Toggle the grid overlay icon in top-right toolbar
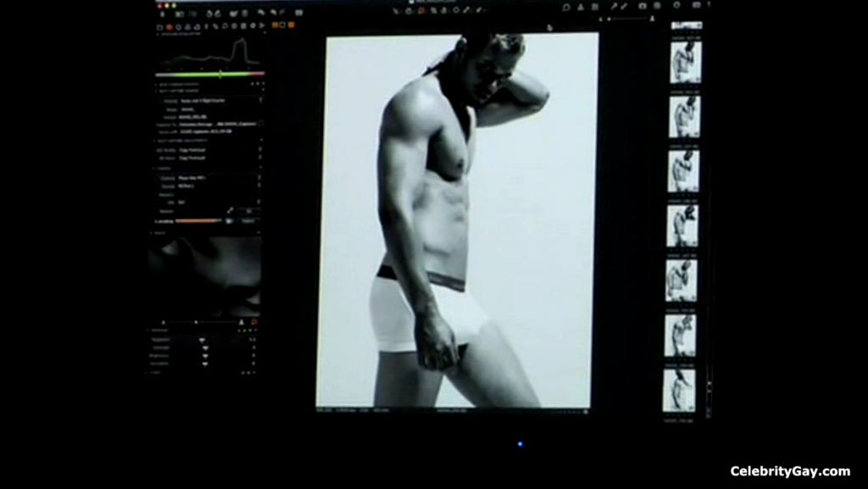 [x=595, y=7]
